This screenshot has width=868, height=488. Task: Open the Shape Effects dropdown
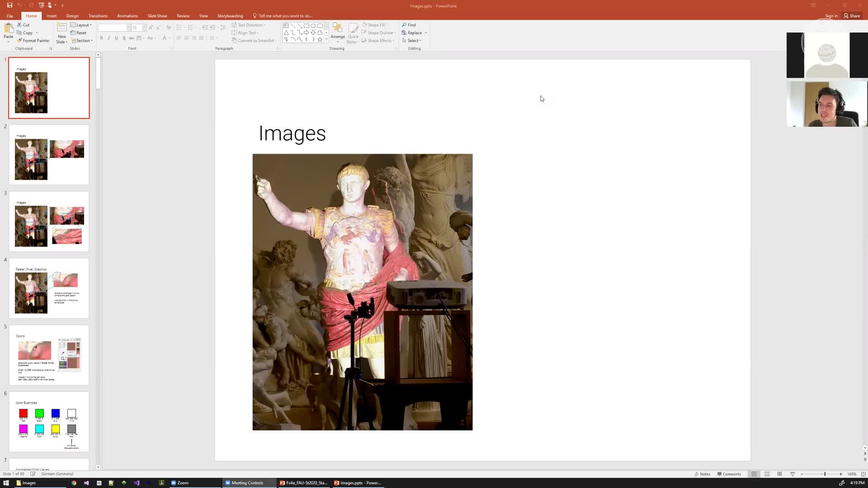tap(378, 40)
